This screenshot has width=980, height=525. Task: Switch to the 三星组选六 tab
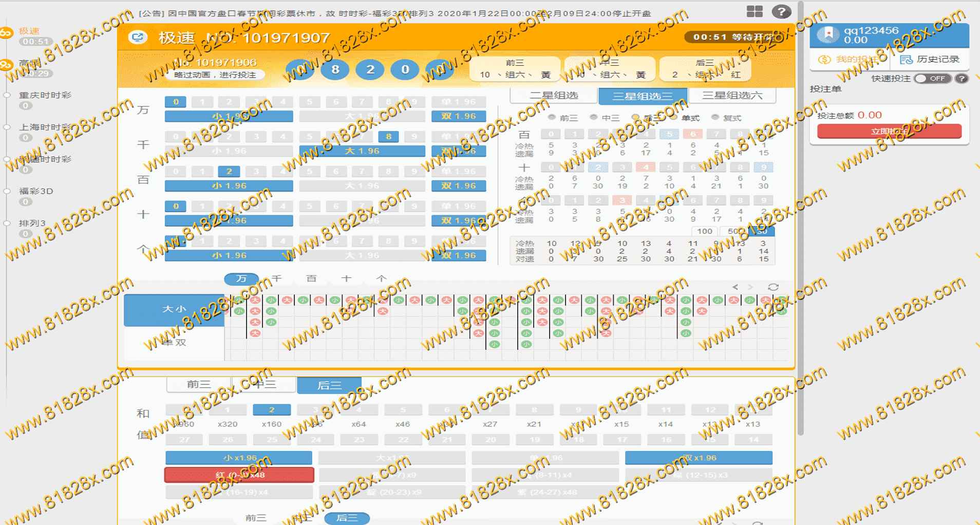coord(732,96)
